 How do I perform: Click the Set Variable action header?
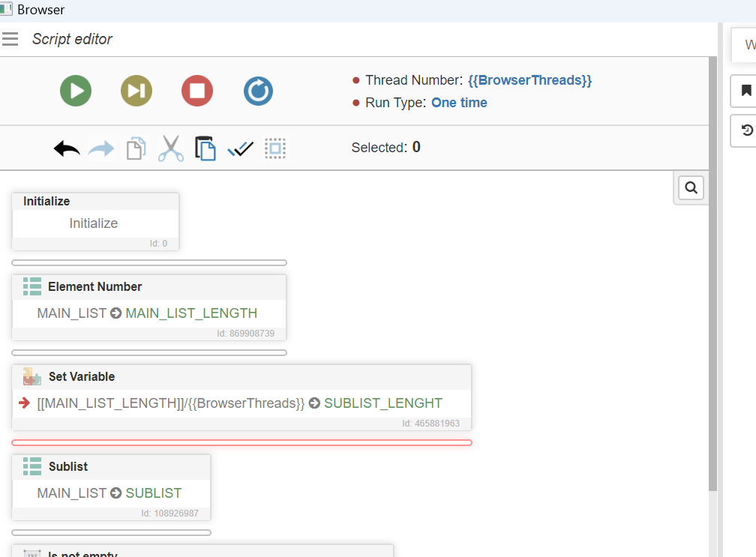point(82,376)
